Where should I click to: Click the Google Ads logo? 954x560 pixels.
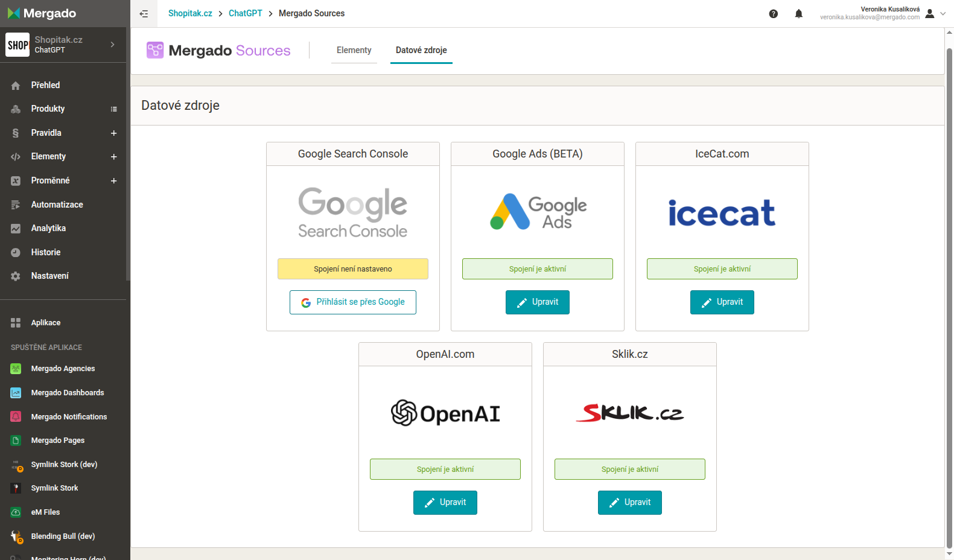click(x=538, y=212)
